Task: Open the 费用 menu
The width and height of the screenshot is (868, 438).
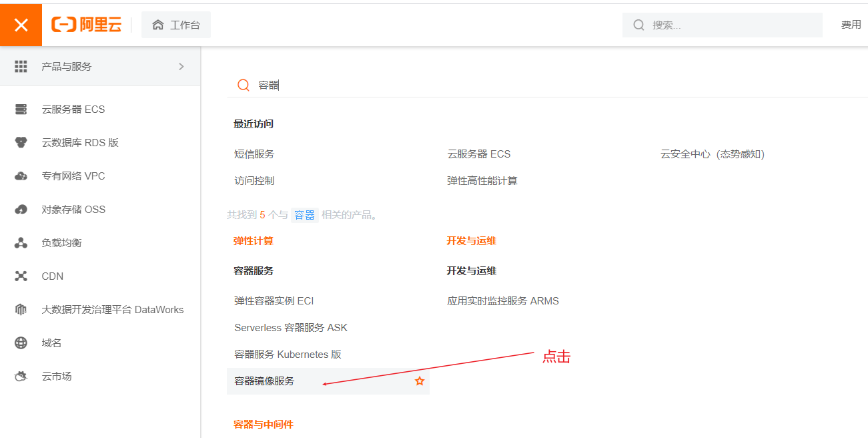Action: 851,25
